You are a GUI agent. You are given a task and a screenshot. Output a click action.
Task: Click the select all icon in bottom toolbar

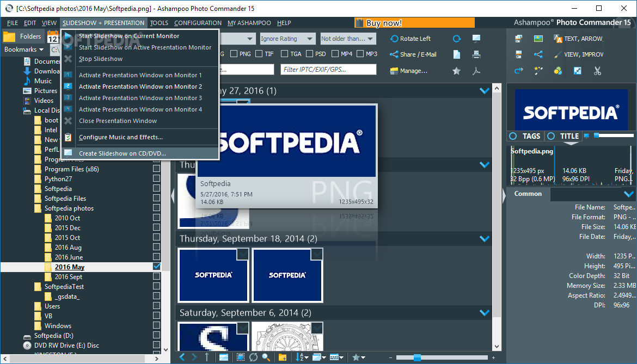241,357
